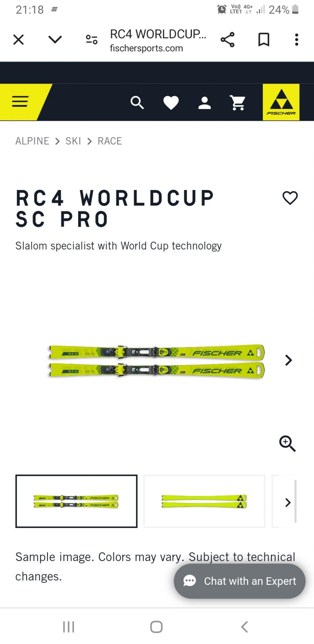This screenshot has width=314, height=644.
Task: Go to RACE breadcrumb
Action: point(110,141)
